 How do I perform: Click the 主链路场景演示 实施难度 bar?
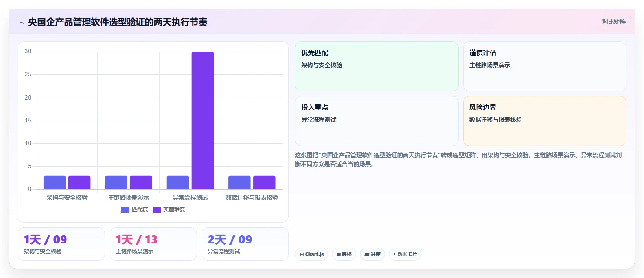coord(141,182)
